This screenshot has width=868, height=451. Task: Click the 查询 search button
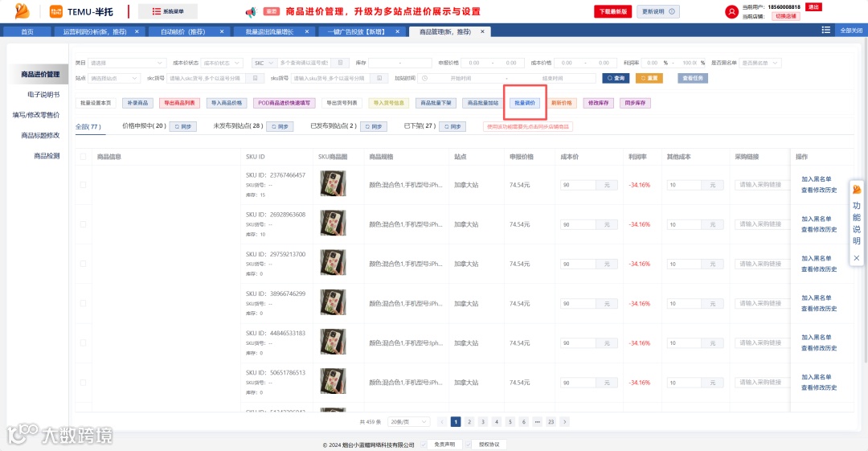click(x=616, y=78)
